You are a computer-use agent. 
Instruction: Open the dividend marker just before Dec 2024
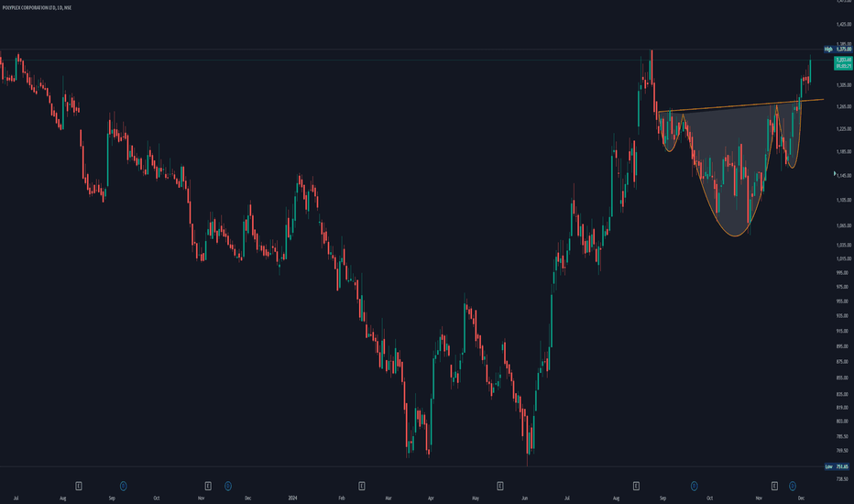point(793,486)
